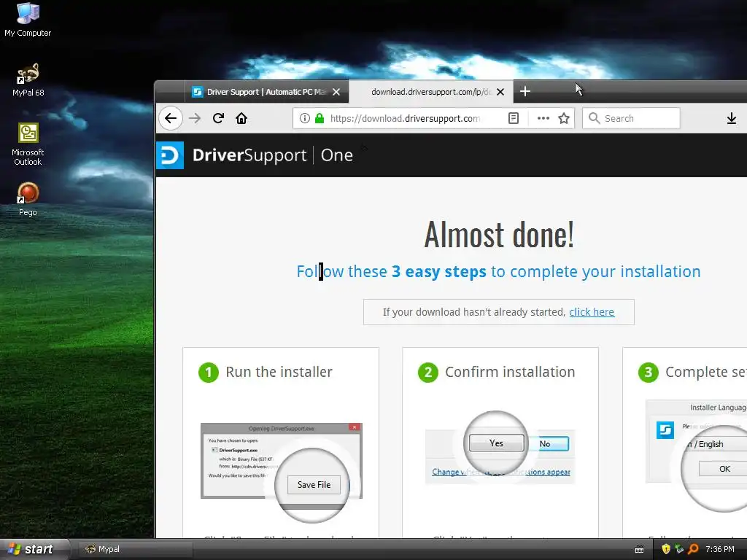Image resolution: width=747 pixels, height=560 pixels.
Task: Click step 1 green number circle
Action: pyautogui.click(x=209, y=373)
